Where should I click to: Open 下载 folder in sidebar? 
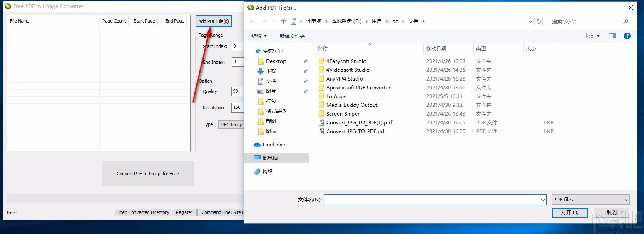tap(271, 71)
